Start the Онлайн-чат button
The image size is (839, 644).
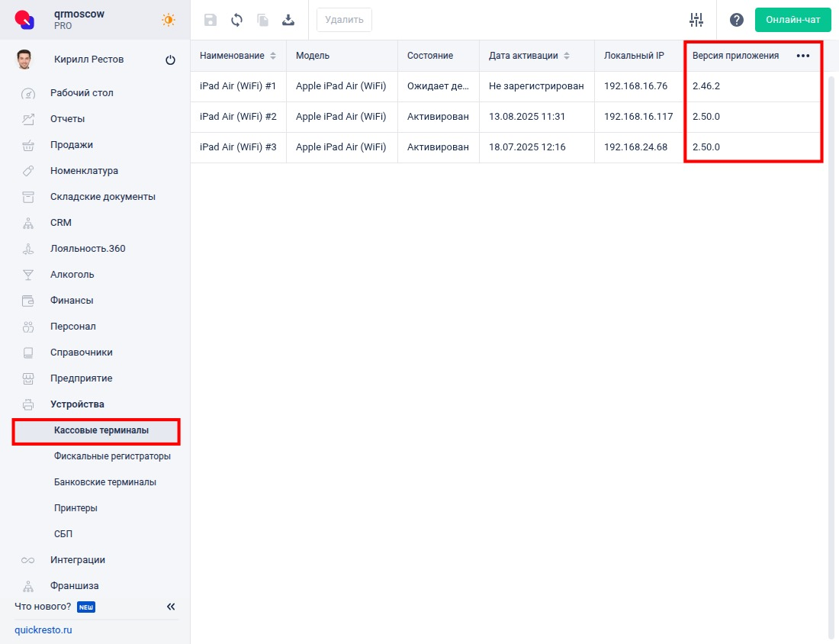point(792,20)
